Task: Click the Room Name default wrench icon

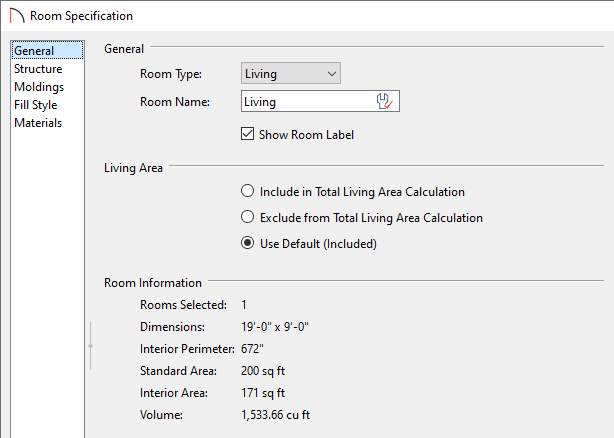Action: coord(385,101)
